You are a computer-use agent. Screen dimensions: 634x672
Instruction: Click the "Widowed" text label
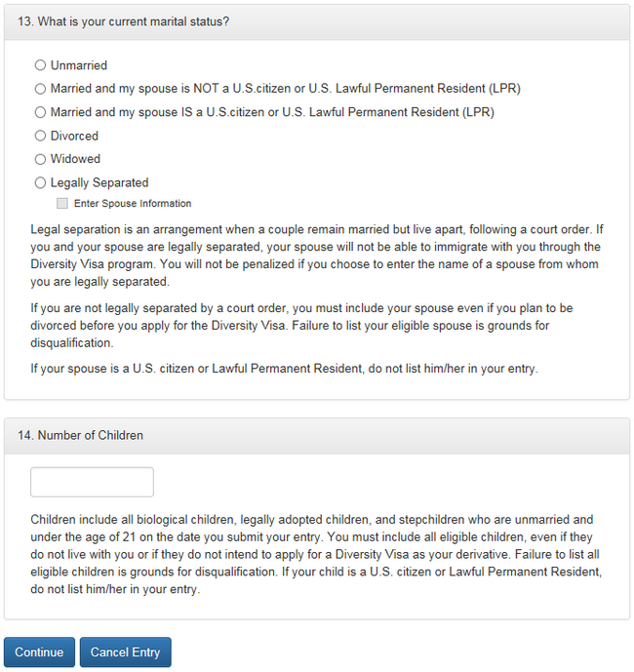[x=75, y=159]
